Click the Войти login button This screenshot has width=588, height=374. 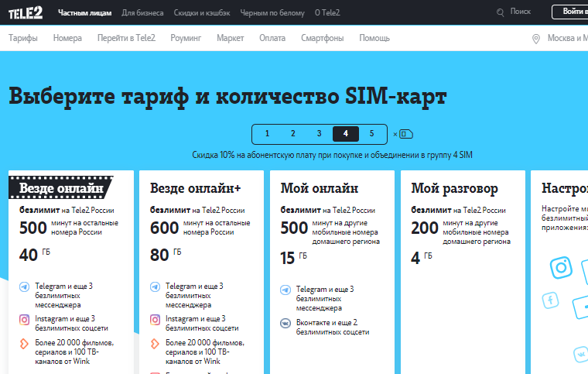click(x=570, y=12)
